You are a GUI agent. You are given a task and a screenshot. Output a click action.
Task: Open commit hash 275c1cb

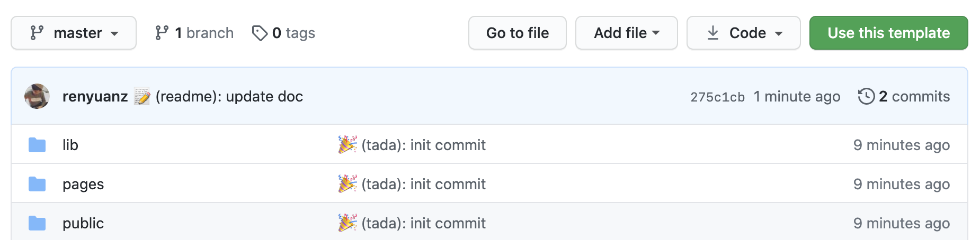[717, 97]
